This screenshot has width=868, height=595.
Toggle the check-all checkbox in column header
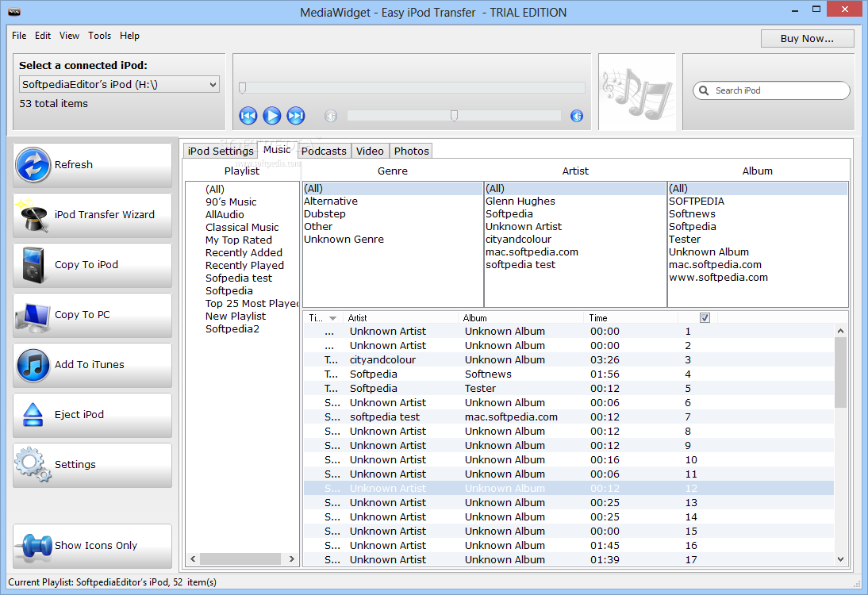705,317
